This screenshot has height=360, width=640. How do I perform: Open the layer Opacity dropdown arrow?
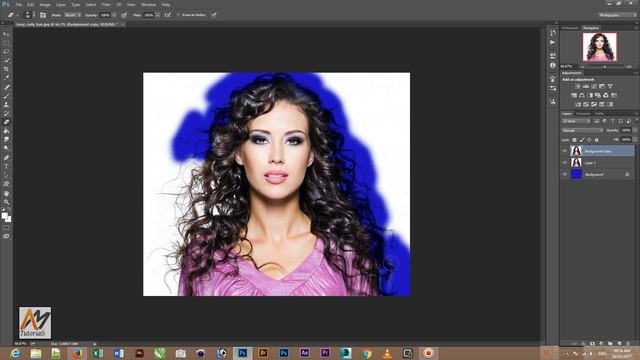pos(635,130)
